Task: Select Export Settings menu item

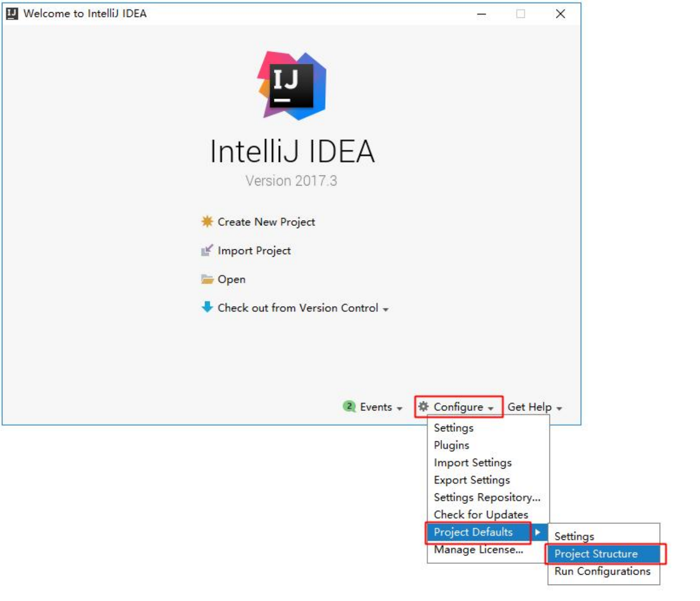Action: (x=488, y=480)
